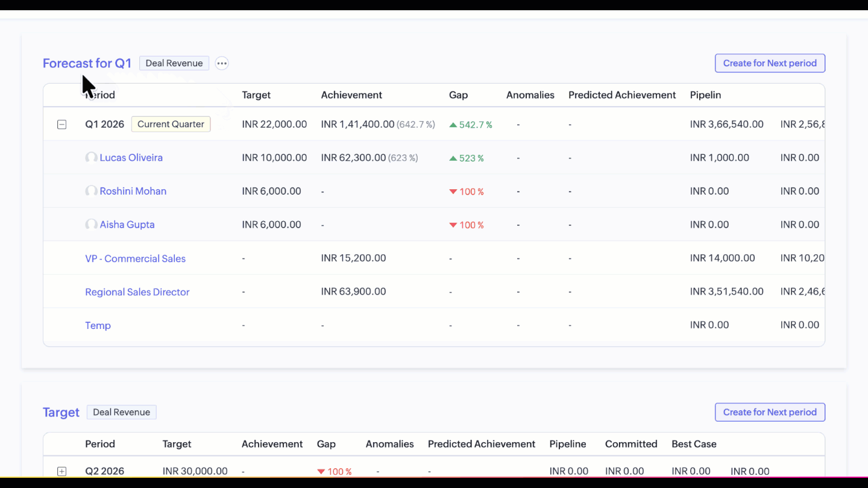Click the achievement value INR 1,41,400.00

point(357,124)
